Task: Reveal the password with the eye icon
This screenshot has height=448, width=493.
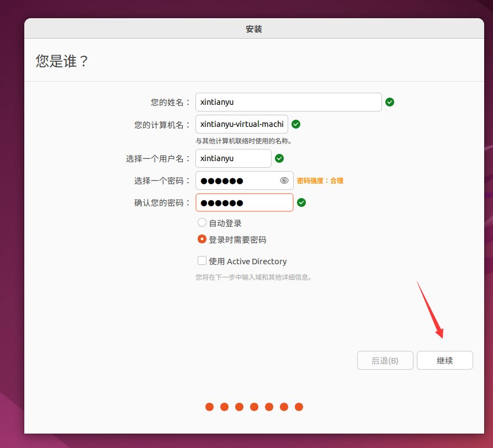Action: [x=284, y=180]
